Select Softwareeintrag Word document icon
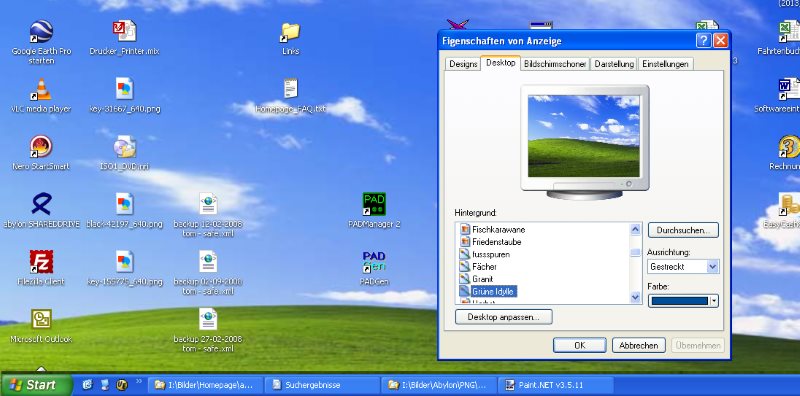800x396 pixels. [788, 89]
